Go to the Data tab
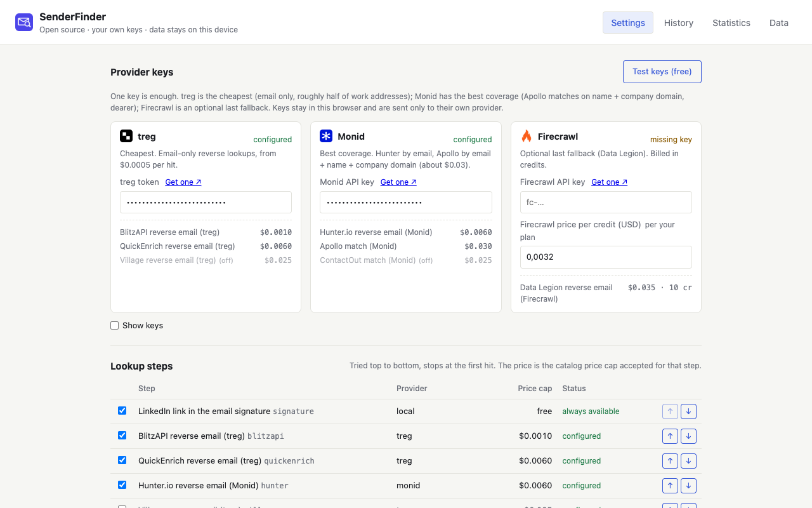The width and height of the screenshot is (812, 508). tap(779, 23)
